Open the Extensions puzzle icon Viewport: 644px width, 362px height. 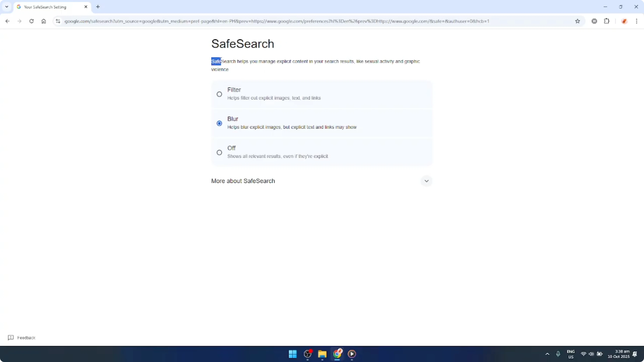607,21
